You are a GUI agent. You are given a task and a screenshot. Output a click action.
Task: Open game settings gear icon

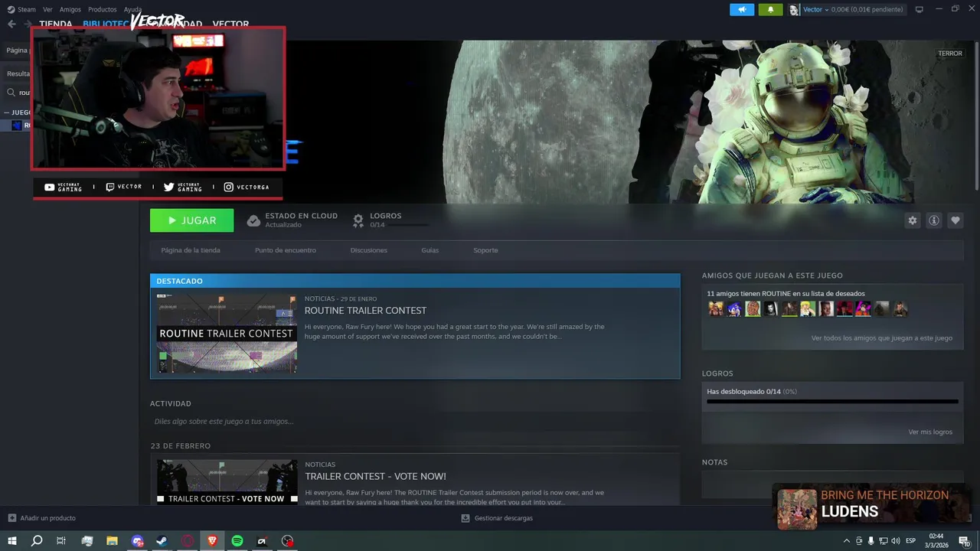[x=912, y=220]
